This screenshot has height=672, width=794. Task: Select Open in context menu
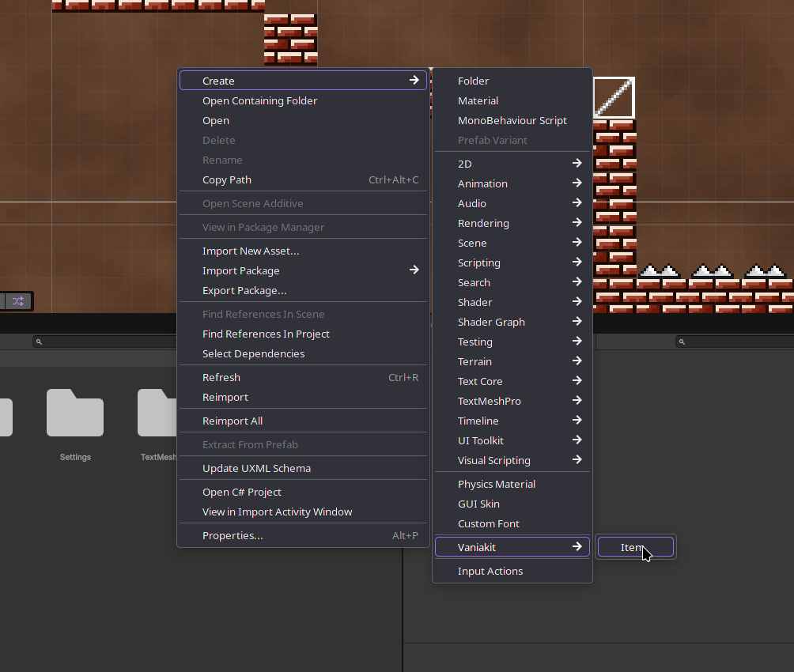click(304, 120)
